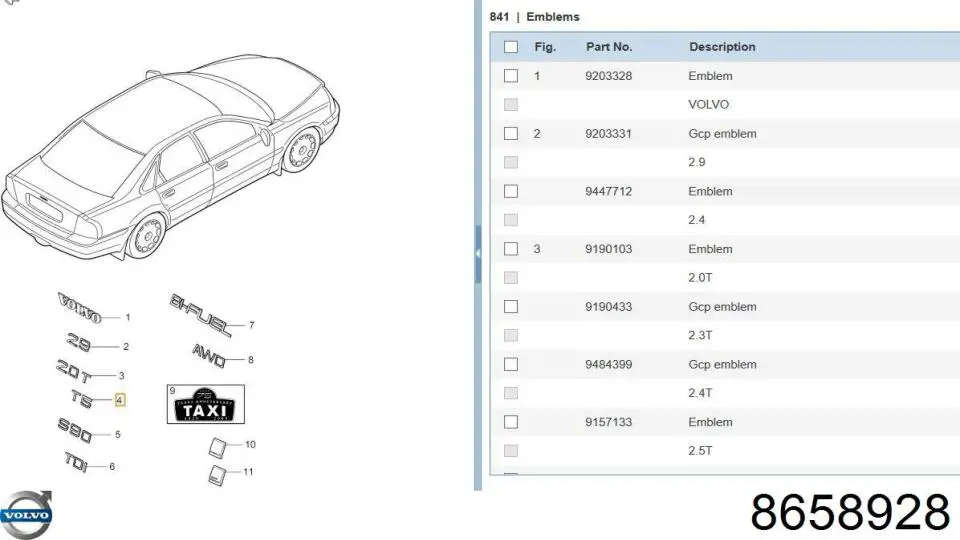Select the TDI emblem drawing
960x540 pixels.
(x=76, y=462)
